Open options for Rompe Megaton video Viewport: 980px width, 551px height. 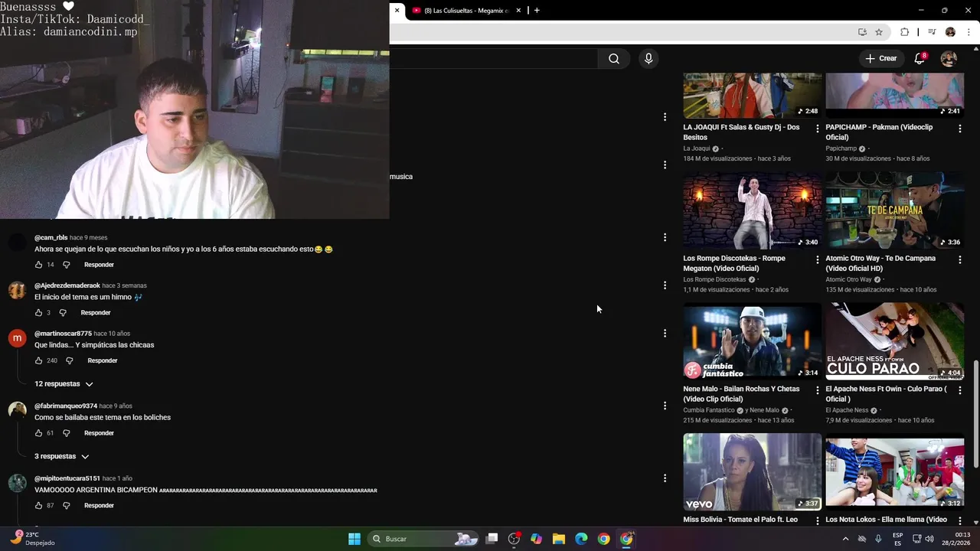point(817,260)
